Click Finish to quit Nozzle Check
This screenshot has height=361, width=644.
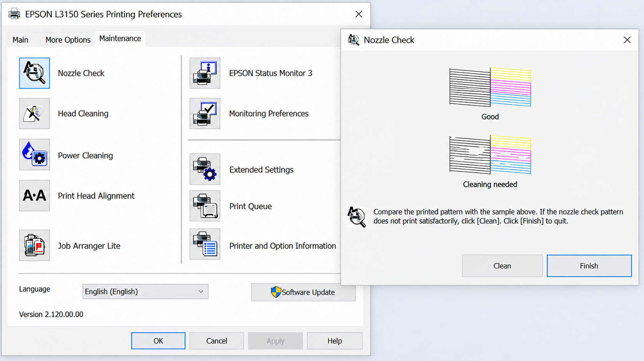(x=589, y=266)
